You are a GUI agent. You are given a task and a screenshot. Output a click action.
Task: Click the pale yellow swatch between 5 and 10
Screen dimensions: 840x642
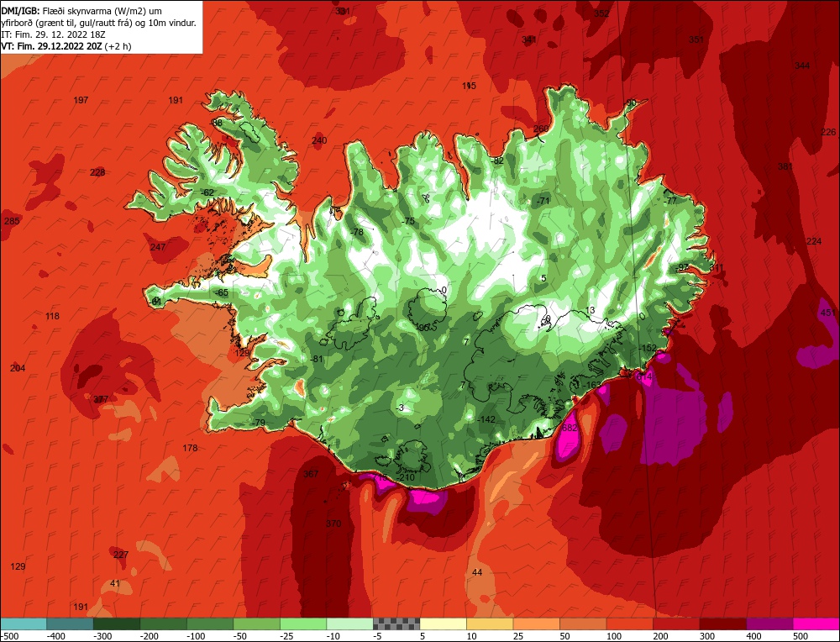click(443, 624)
